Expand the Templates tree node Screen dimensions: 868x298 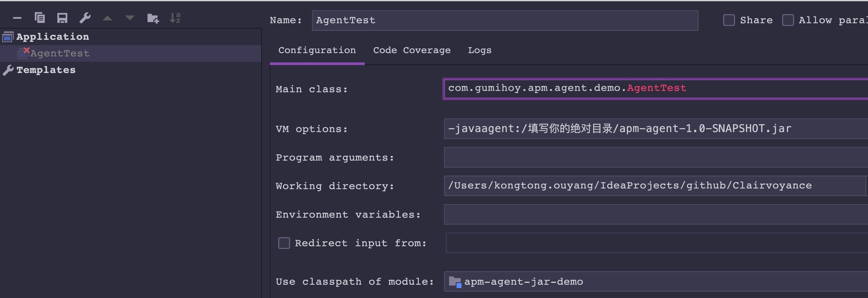point(46,70)
